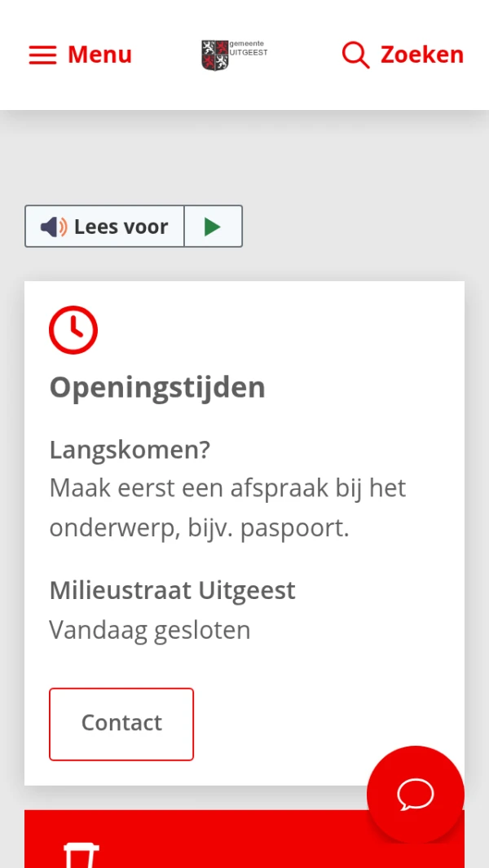Open Zoeken via its text label

pos(421,55)
